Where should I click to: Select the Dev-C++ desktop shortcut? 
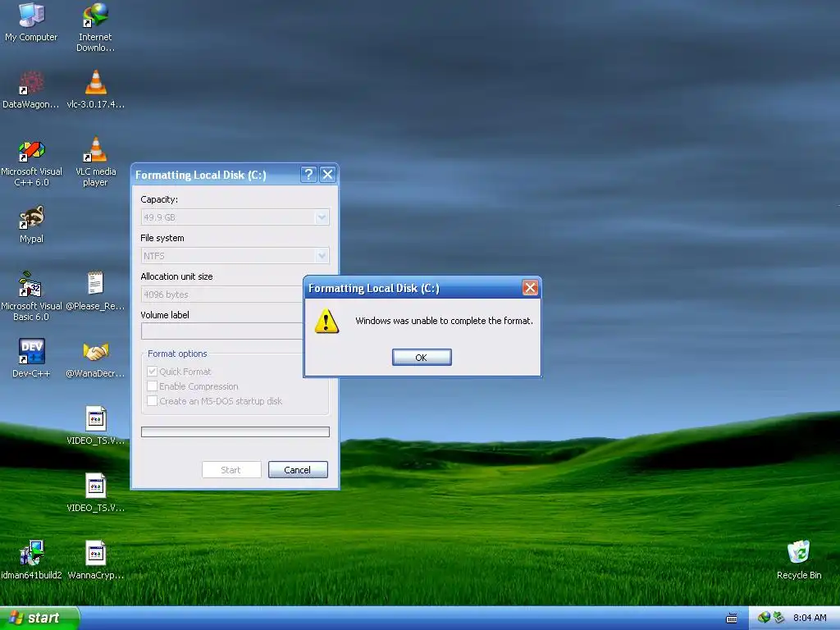[31, 358]
